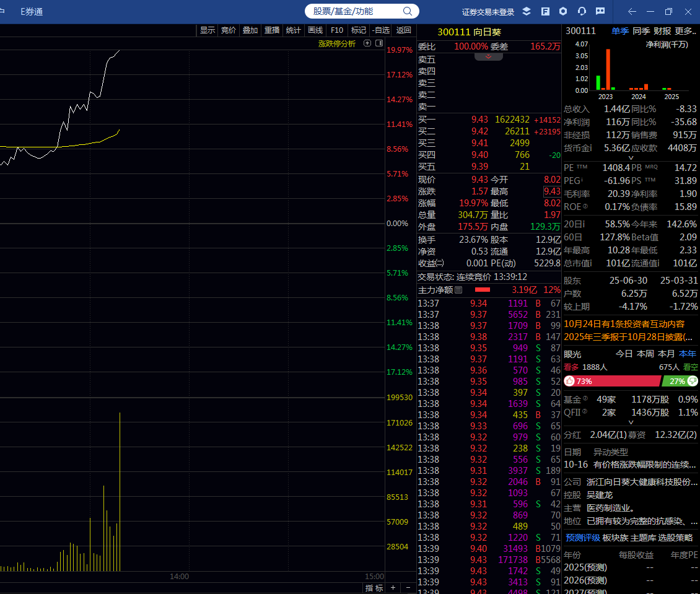
Task: Open the 主题库 tab
Action: point(643,538)
